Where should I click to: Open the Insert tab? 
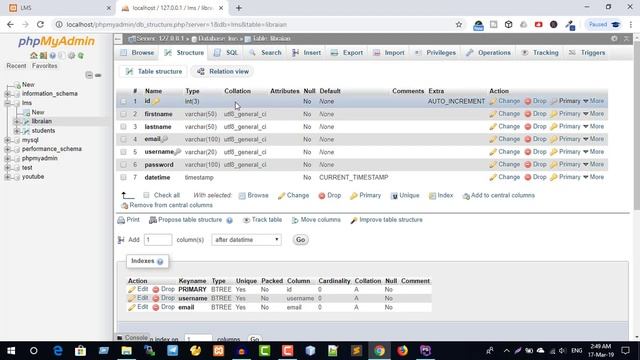tap(307, 53)
